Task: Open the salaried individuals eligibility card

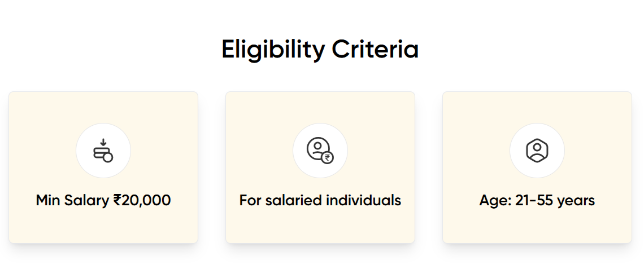Action: coord(320,226)
